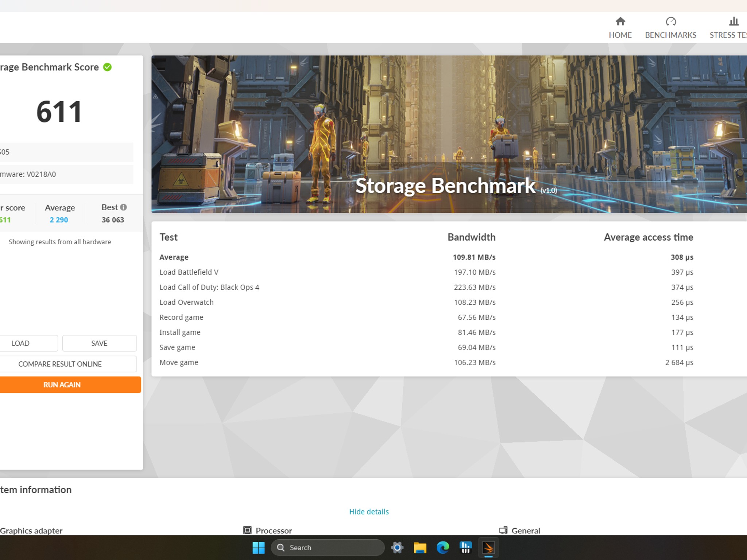Click the Benchmarks gauge icon

pos(671,22)
